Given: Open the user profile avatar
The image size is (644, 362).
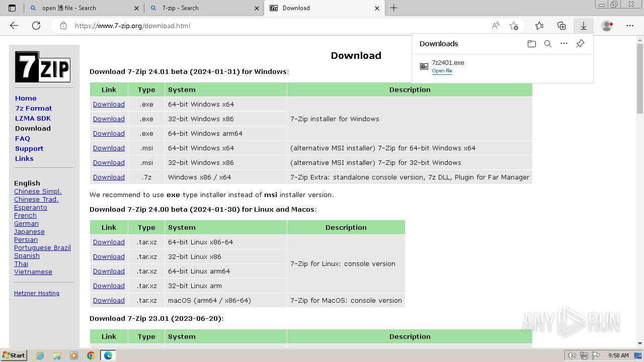Looking at the screenshot, I should pyautogui.click(x=607, y=26).
